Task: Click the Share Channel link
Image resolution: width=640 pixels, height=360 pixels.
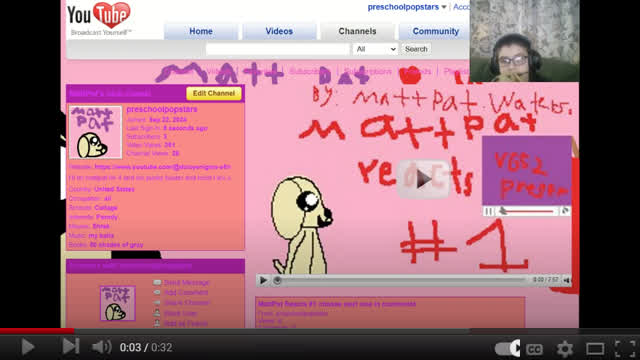Action: click(x=187, y=303)
